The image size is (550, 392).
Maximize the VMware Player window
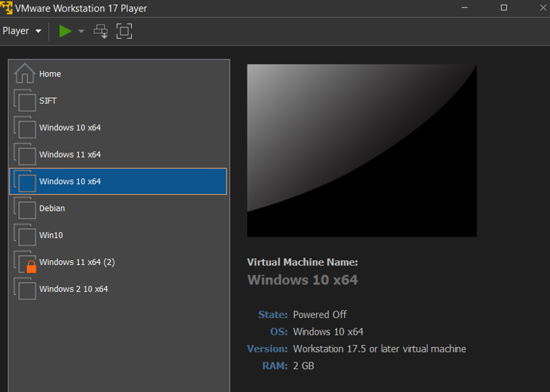tap(504, 7)
